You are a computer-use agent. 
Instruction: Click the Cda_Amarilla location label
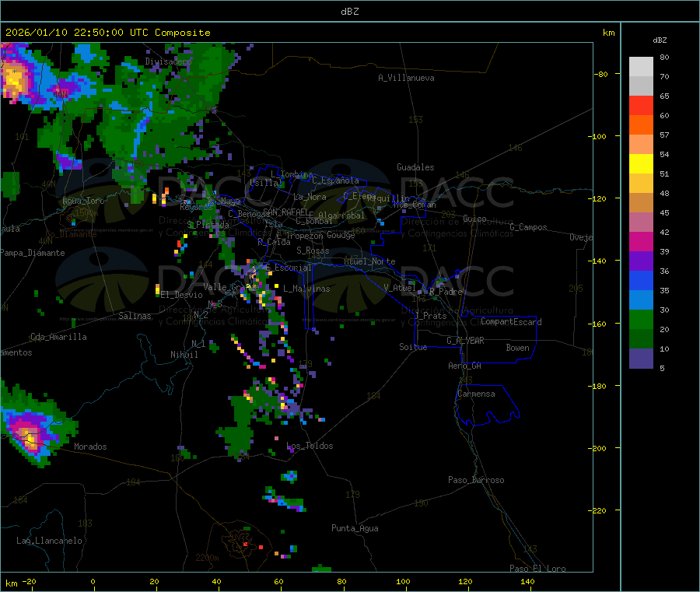pos(58,337)
